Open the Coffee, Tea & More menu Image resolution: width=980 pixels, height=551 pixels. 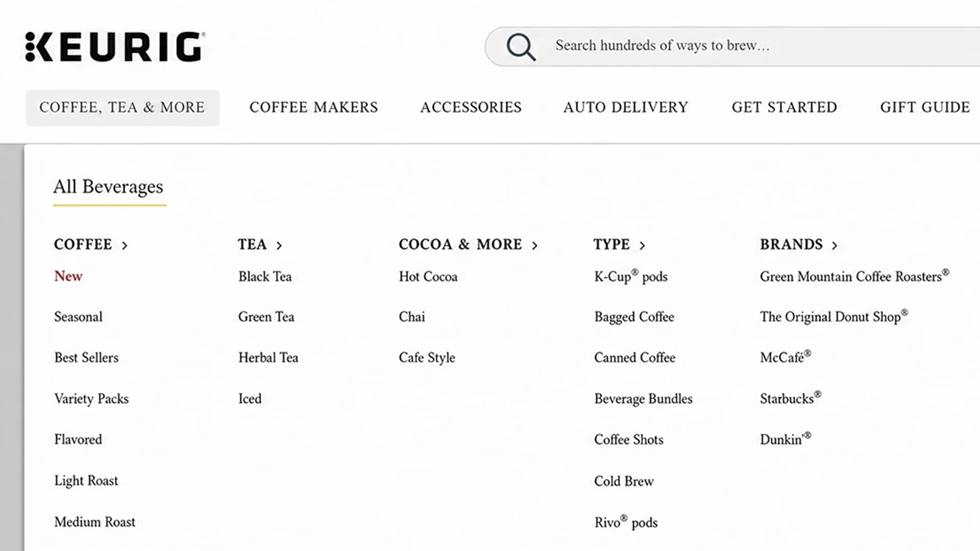tap(122, 108)
